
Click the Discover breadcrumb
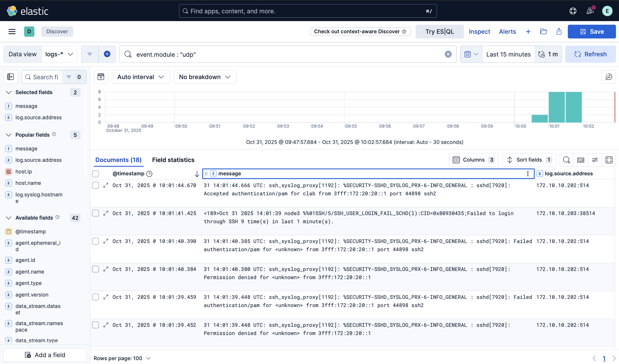57,31
